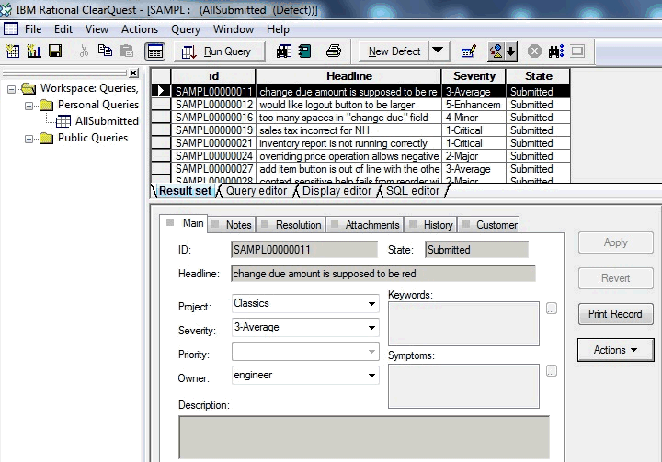
Task: Open the Actions button menu
Action: click(x=616, y=350)
